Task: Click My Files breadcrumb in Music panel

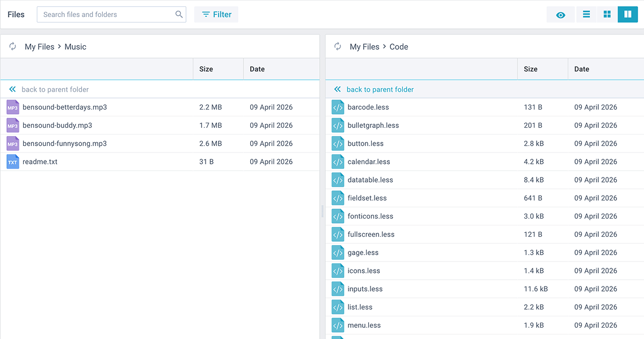Action: tap(39, 47)
